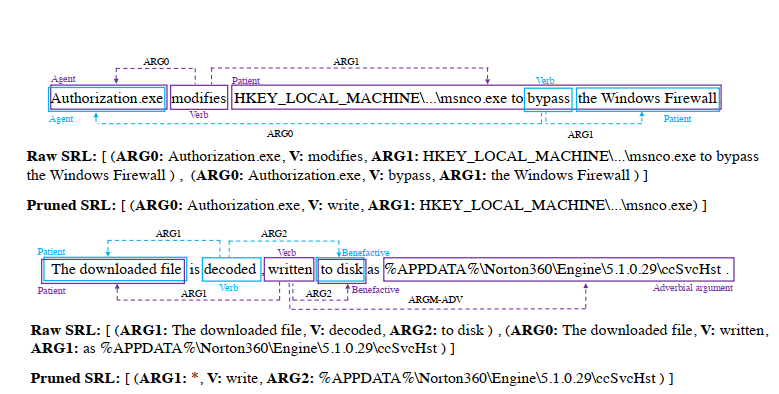The width and height of the screenshot is (779, 394).
Task: Click the boxed "the Windows Firewall" diagram phrase
Action: 648,98
